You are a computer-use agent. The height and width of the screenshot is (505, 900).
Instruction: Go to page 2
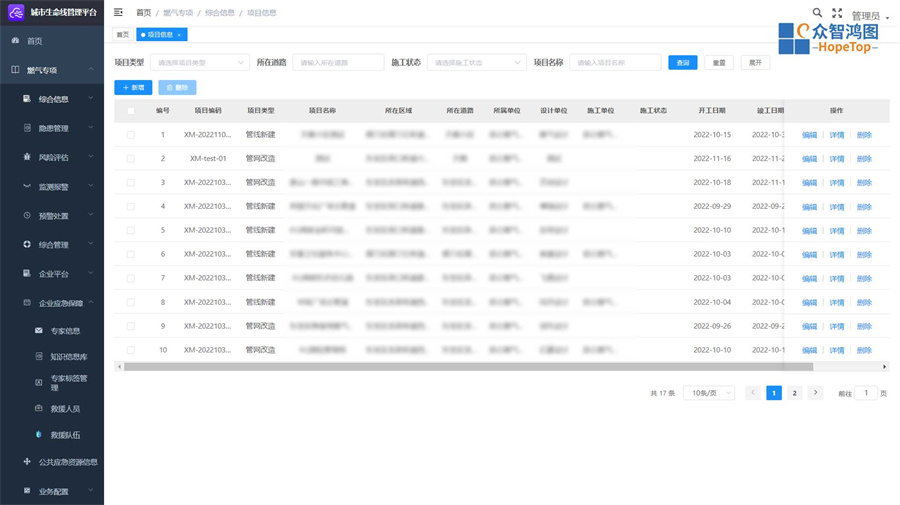pos(794,393)
